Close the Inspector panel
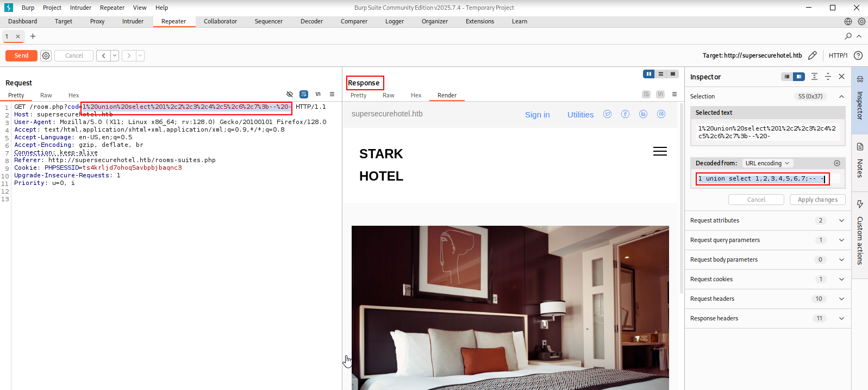 tap(841, 77)
